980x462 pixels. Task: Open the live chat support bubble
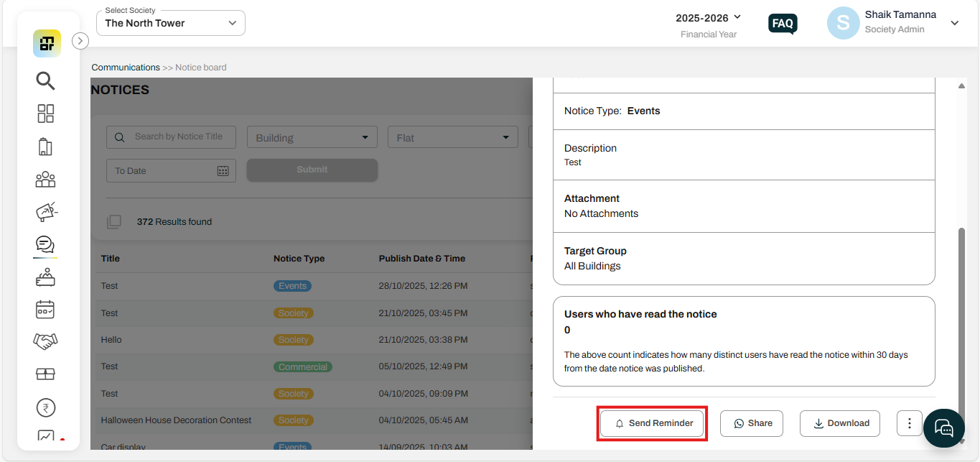(943, 428)
